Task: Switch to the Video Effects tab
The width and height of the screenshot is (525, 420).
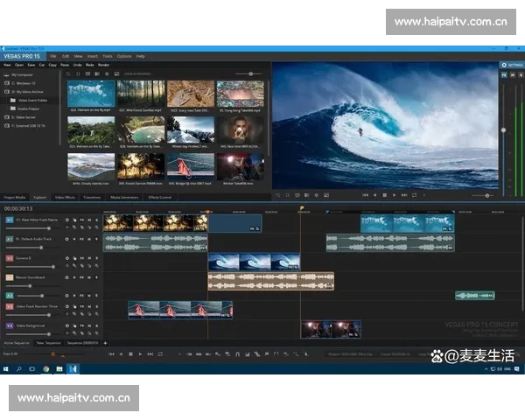Action: [x=65, y=198]
